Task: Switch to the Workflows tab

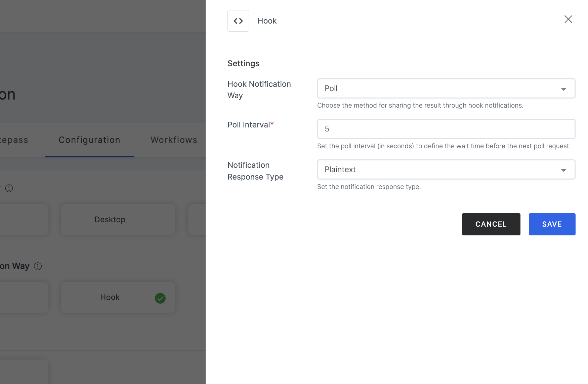Action: 174,140
